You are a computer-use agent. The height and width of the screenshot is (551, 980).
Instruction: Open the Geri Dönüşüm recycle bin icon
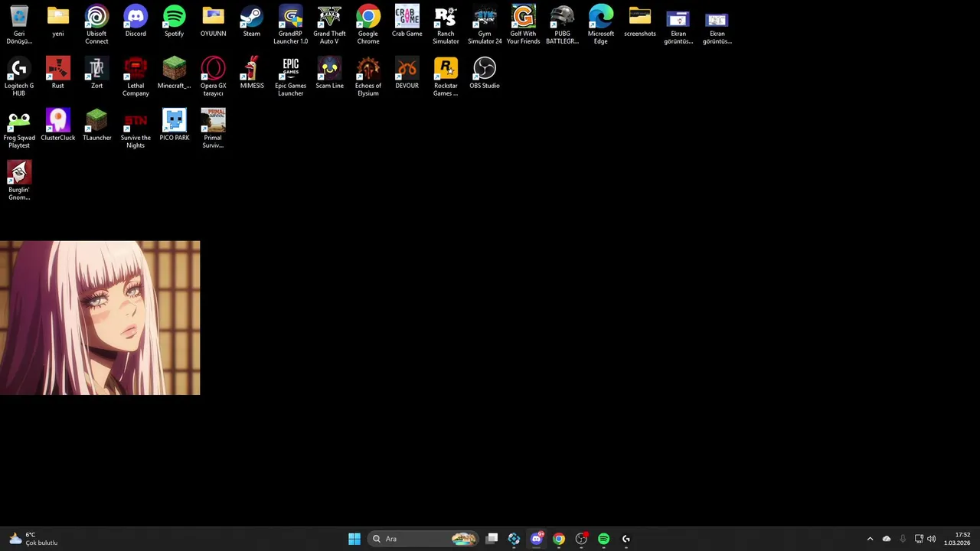coord(19,24)
